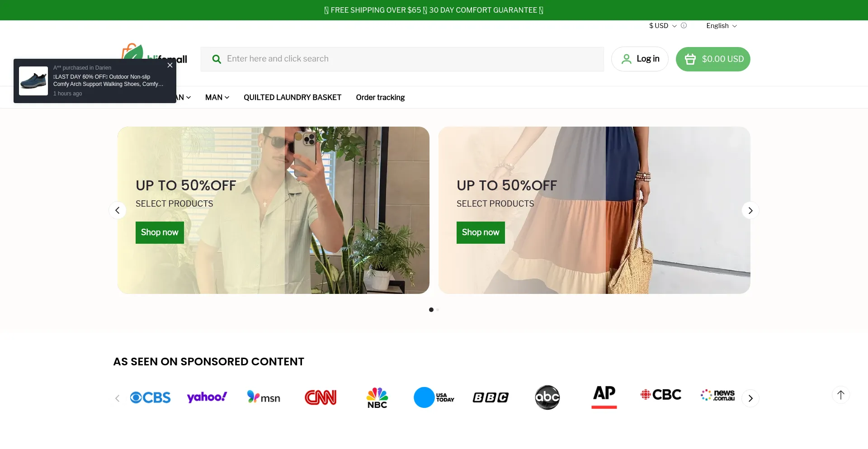Expand the $ USD currency dropdown
The image size is (868, 449).
(662, 26)
